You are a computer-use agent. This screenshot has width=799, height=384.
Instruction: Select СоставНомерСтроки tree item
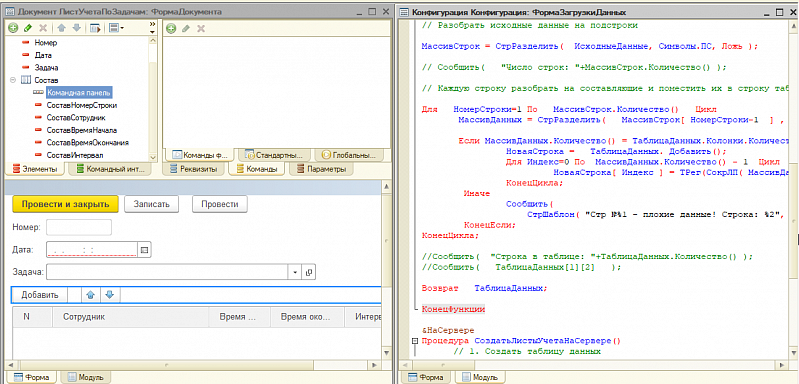(82, 105)
